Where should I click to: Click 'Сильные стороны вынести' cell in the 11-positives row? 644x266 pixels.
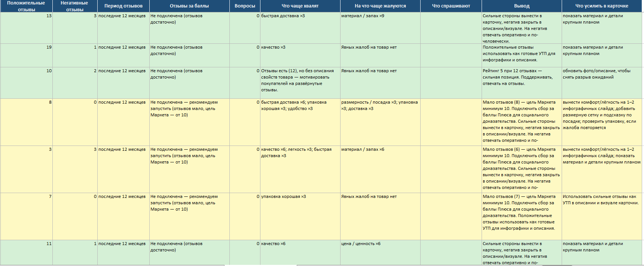[522, 253]
